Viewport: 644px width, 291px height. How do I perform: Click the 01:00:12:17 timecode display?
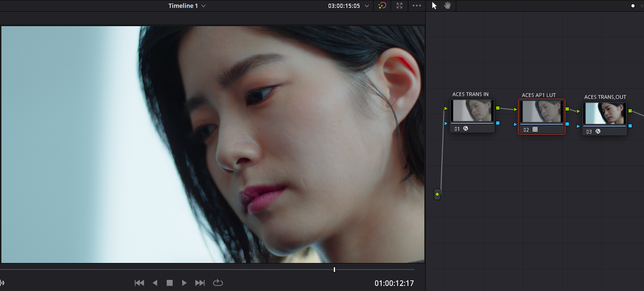click(x=394, y=283)
